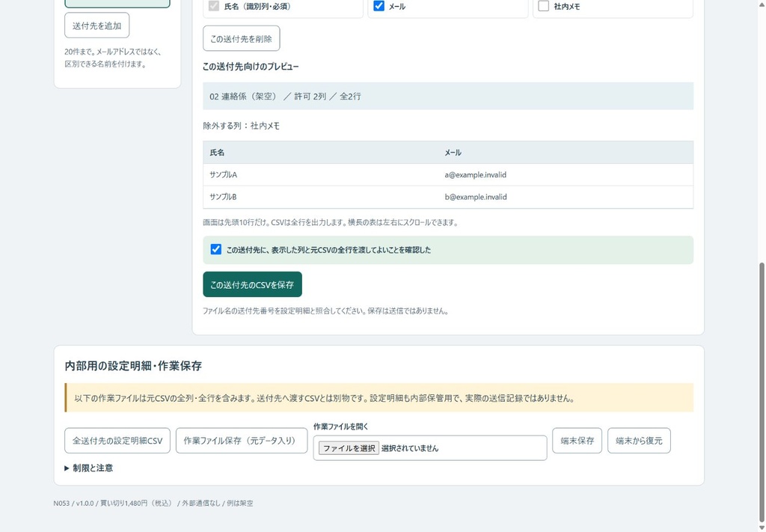
Task: Click the 内部用の設定明細・作業保存 heading
Action: [133, 366]
